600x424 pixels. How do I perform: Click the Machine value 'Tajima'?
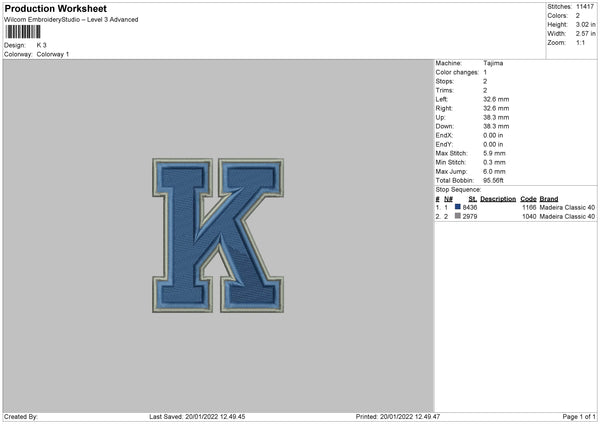pos(493,63)
